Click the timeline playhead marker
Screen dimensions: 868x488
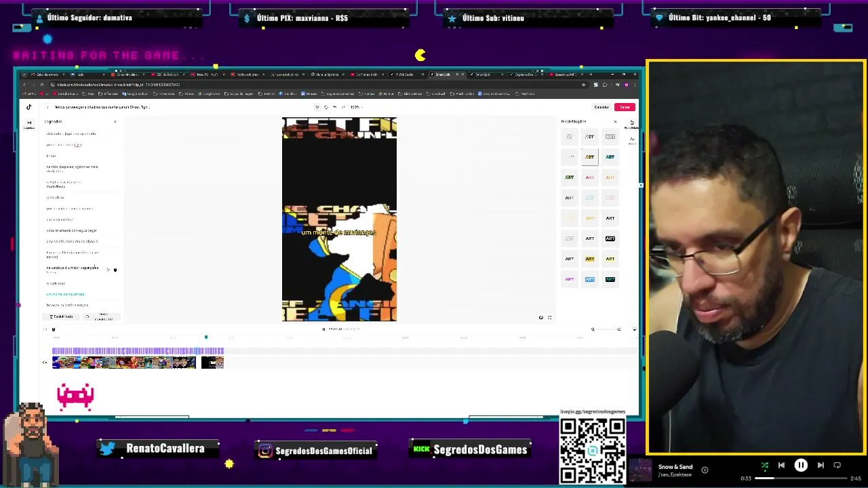point(206,337)
